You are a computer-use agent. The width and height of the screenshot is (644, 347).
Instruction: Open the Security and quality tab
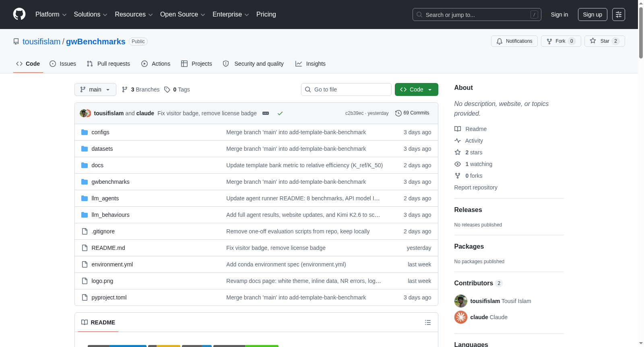(x=253, y=64)
